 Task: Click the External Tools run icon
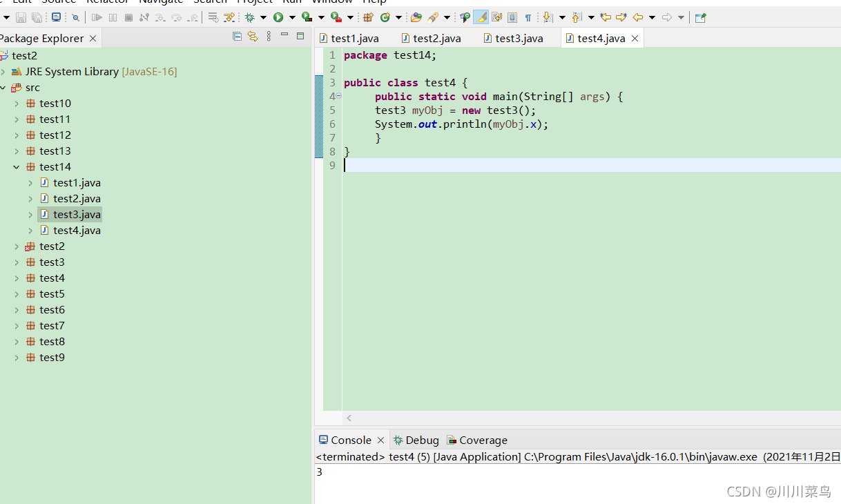(336, 17)
